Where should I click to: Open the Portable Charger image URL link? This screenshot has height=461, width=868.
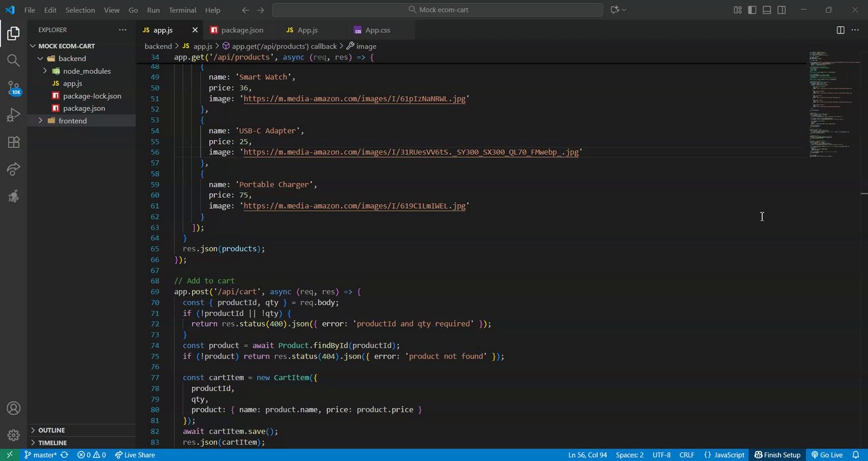coord(354,206)
